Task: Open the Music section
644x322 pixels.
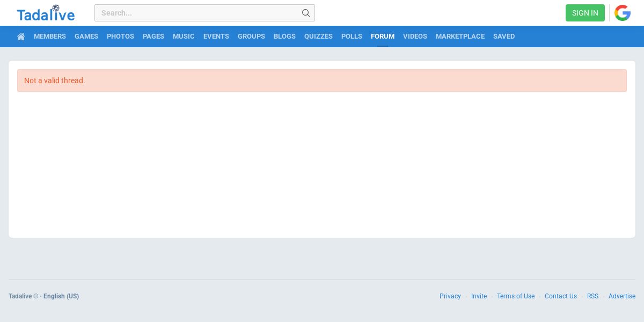Action: point(184,36)
